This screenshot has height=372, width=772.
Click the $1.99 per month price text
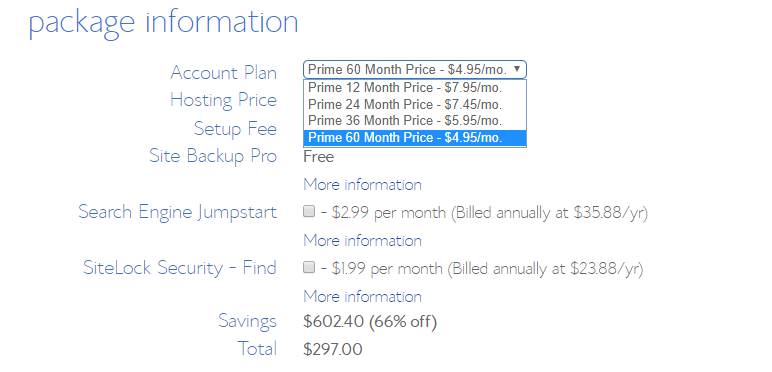pos(387,269)
